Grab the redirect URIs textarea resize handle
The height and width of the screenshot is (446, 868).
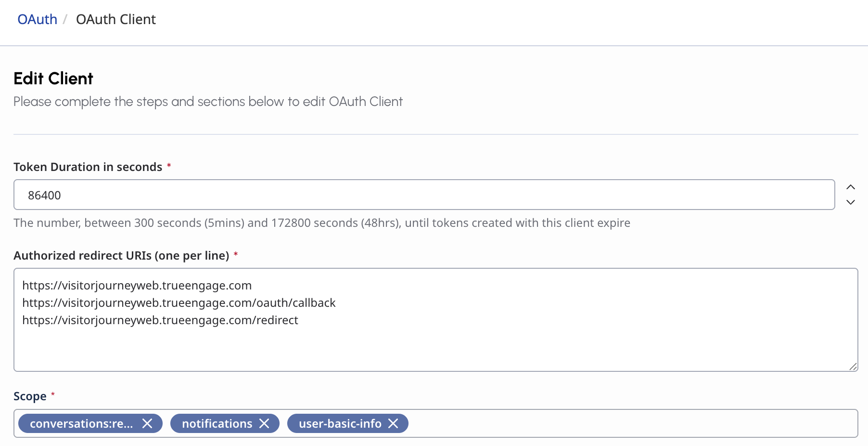click(x=853, y=367)
